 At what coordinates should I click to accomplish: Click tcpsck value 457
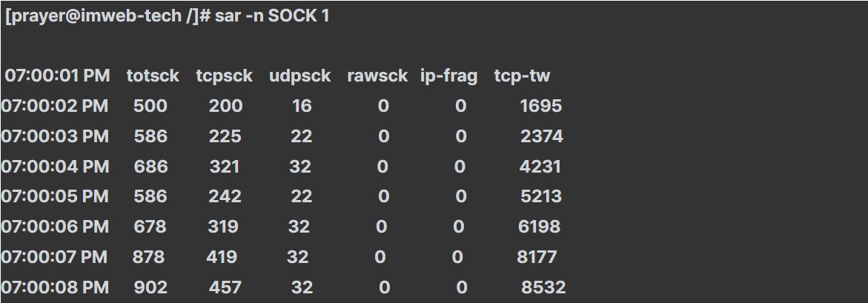click(225, 287)
